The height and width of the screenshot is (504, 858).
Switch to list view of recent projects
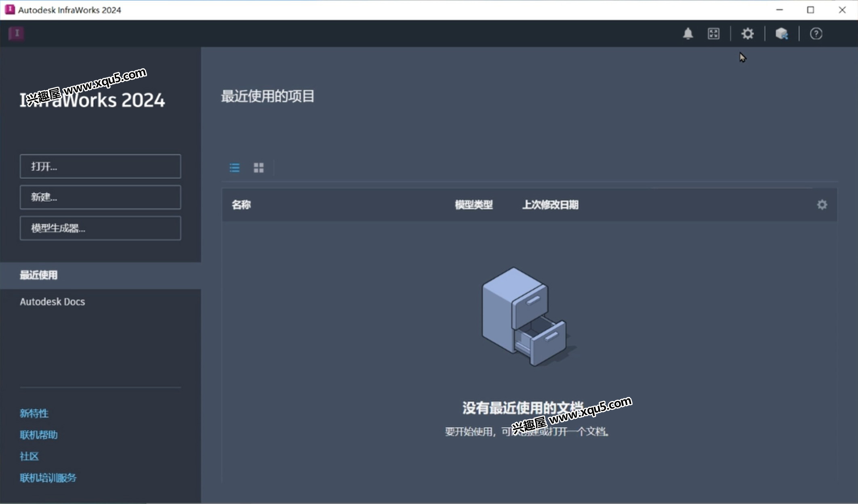(235, 168)
